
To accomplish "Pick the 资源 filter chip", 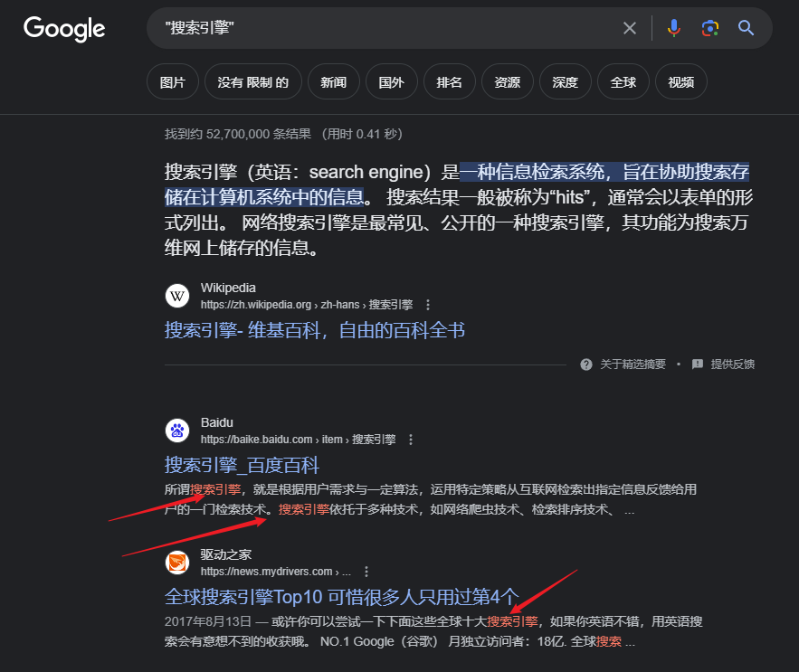I will (508, 82).
